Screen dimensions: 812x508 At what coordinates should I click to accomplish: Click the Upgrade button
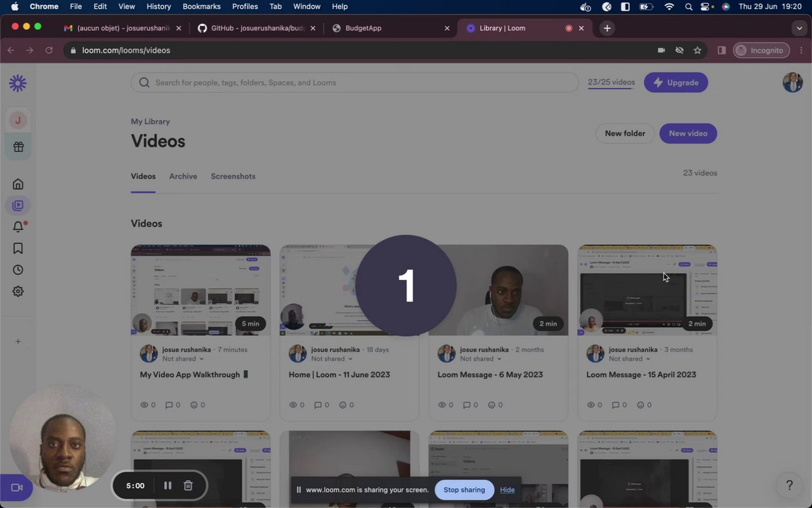pyautogui.click(x=676, y=83)
